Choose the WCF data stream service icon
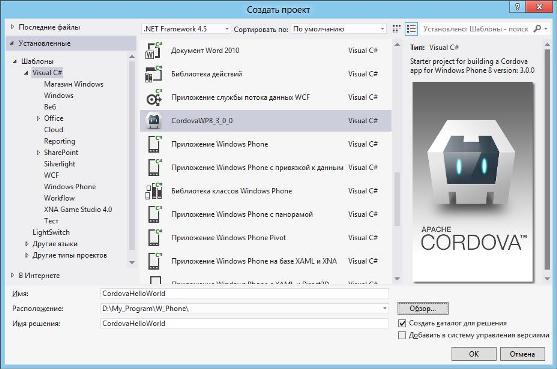557x369 pixels. pyautogui.click(x=153, y=97)
